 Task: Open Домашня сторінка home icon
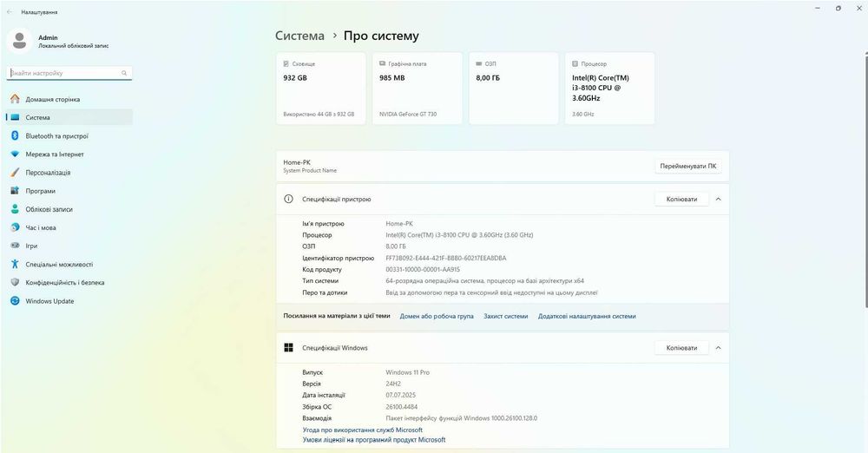click(x=15, y=99)
